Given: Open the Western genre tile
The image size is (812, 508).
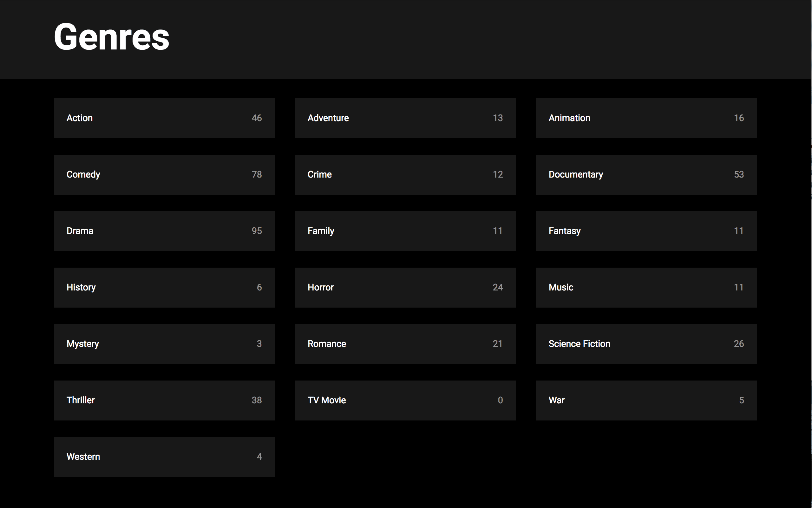Looking at the screenshot, I should coord(164,457).
